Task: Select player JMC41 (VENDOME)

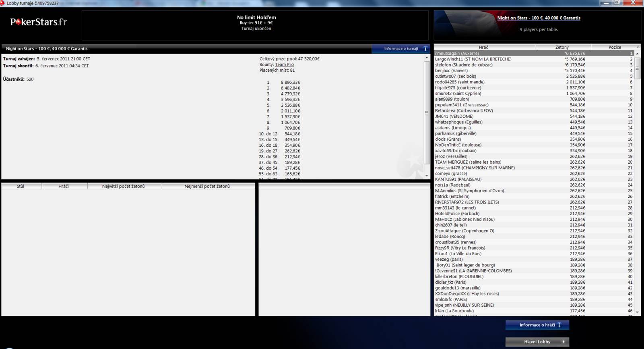Action: 534,116
